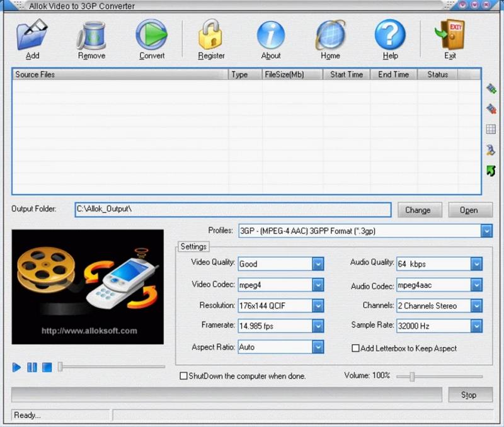The height and width of the screenshot is (427, 504).
Task: Start conversion with the Convert icon
Action: click(x=151, y=35)
